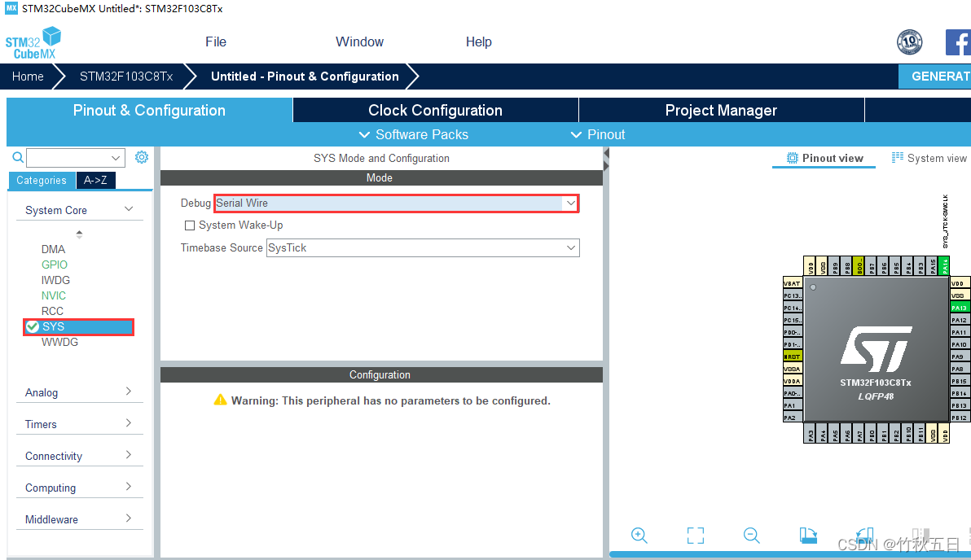Select pin PB15 on the chip

click(x=959, y=381)
